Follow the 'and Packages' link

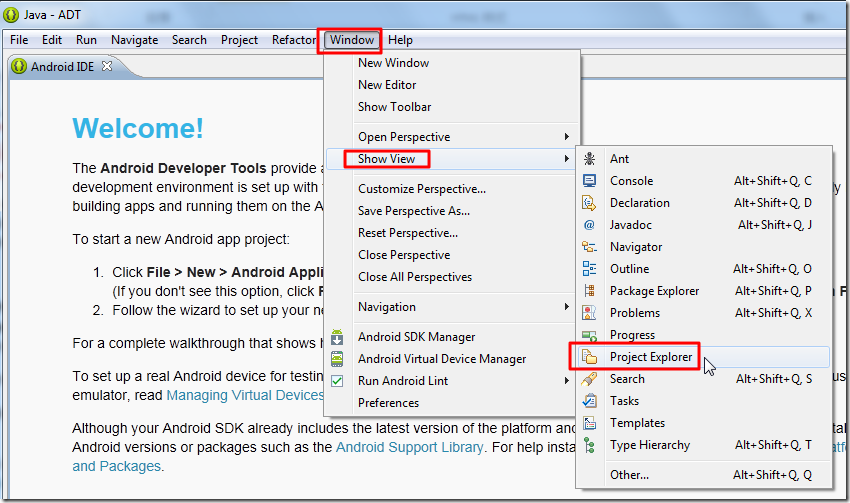pyautogui.click(x=117, y=466)
